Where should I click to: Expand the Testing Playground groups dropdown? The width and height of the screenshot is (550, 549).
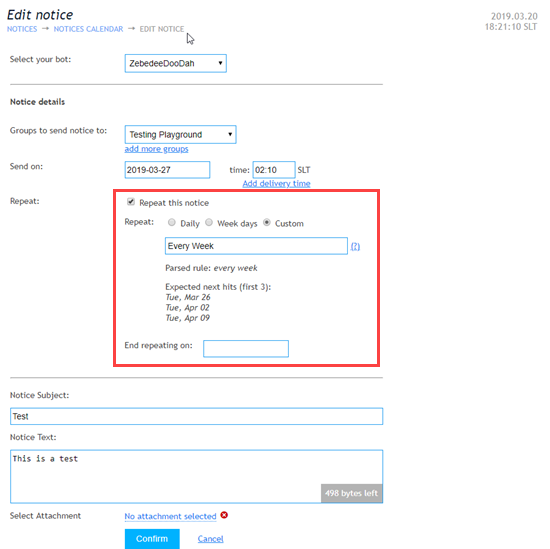pyautogui.click(x=181, y=134)
